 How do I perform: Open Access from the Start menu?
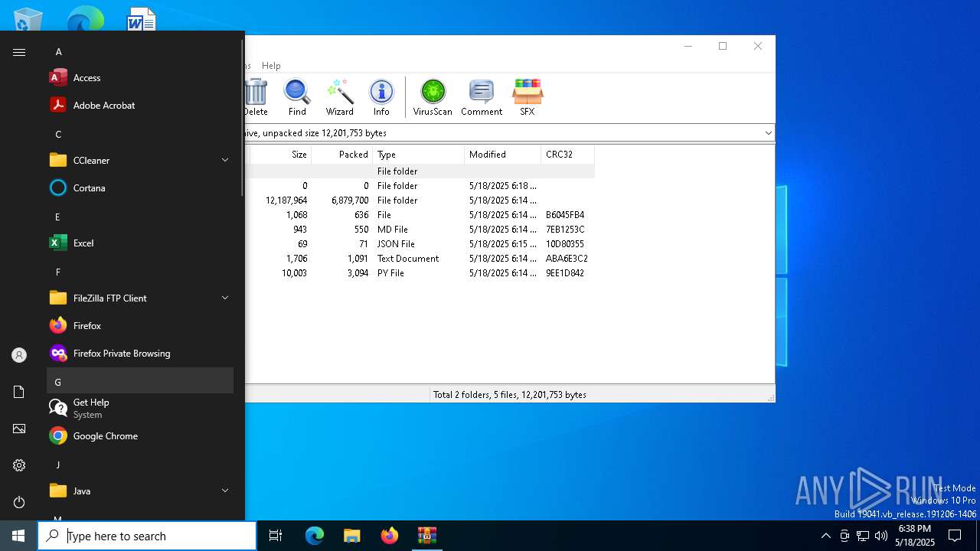[140, 77]
